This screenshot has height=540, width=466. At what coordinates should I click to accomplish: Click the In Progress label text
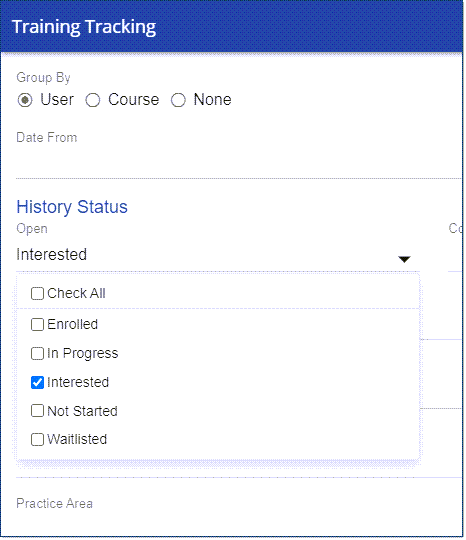tap(83, 353)
